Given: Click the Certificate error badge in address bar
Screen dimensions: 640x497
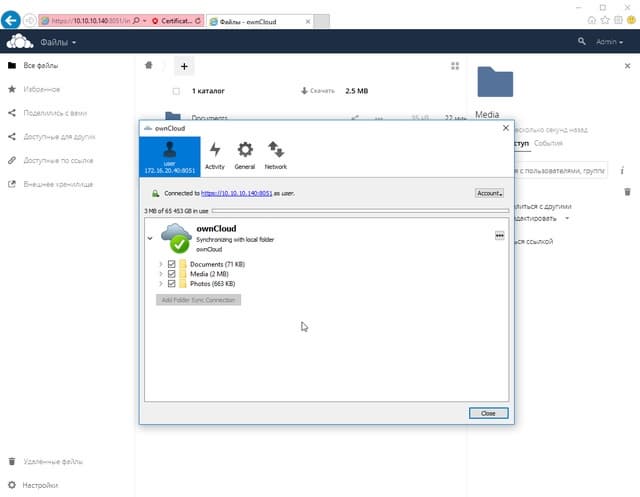Looking at the screenshot, I should click(172, 21).
